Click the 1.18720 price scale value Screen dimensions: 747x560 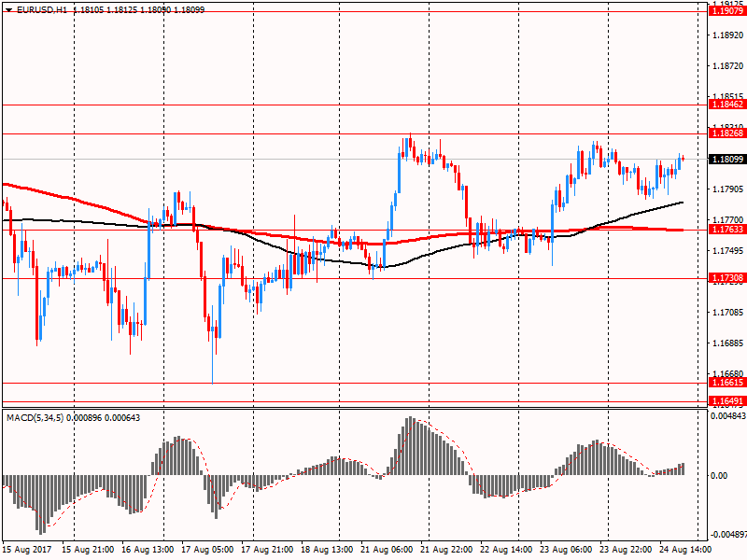tap(727, 66)
